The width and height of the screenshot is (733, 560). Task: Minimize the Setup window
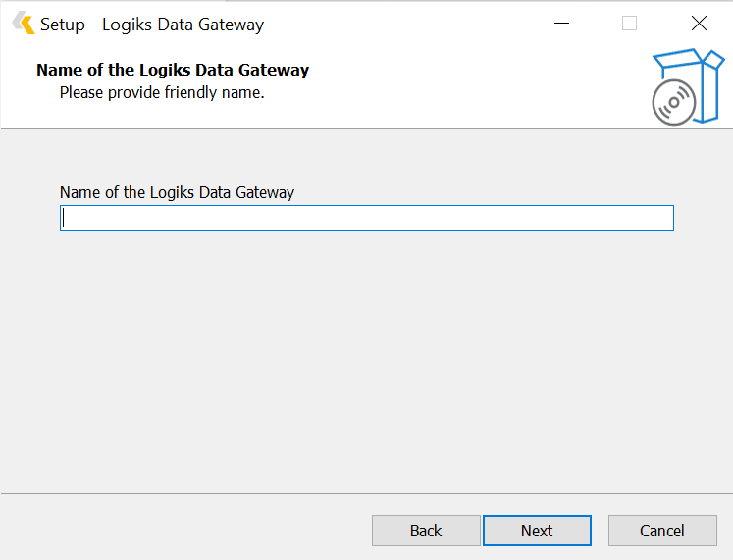click(561, 24)
